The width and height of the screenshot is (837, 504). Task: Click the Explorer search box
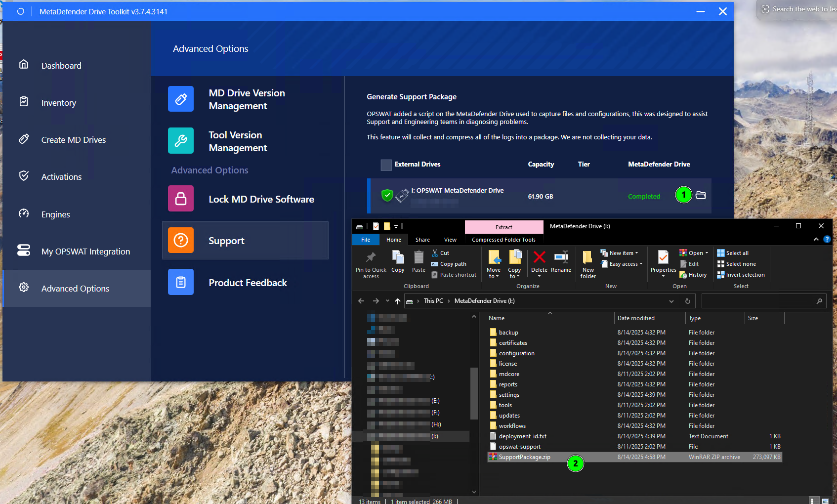pos(764,301)
